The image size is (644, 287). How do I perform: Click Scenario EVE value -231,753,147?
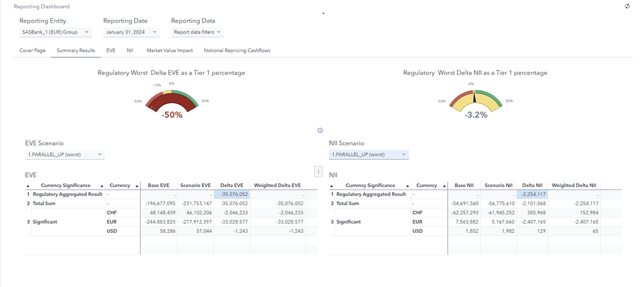pos(197,203)
